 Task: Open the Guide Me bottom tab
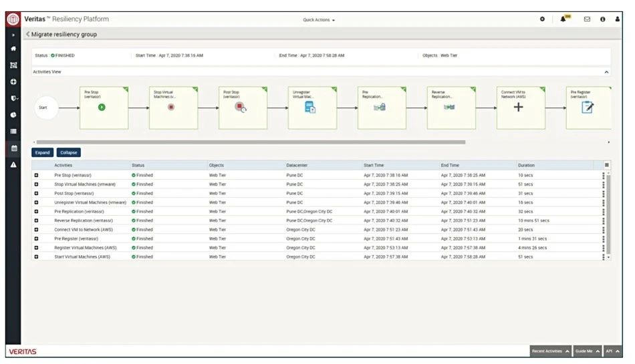coord(588,351)
